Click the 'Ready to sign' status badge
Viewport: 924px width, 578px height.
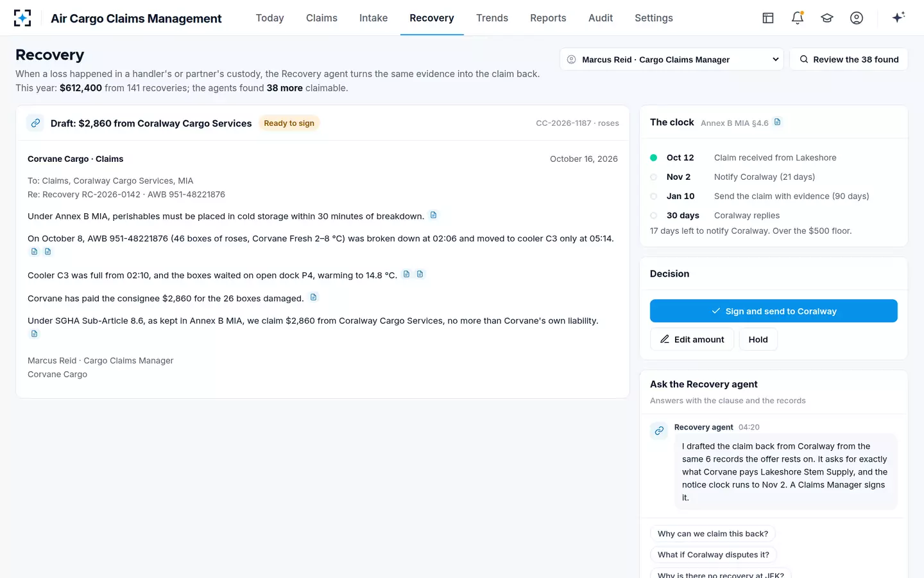point(289,123)
